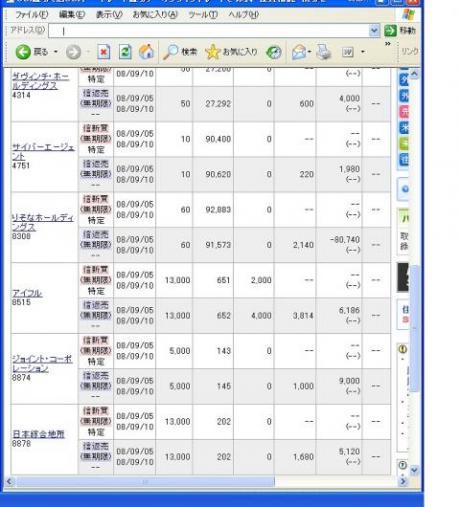Select the 1,980 profit value
The image size is (460, 507).
[349, 169]
